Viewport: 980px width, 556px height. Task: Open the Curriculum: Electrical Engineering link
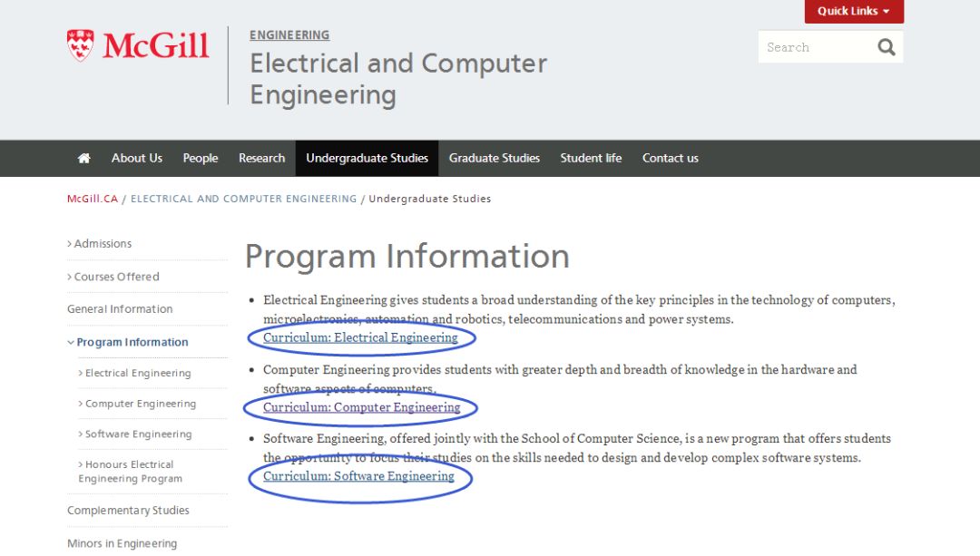(360, 337)
